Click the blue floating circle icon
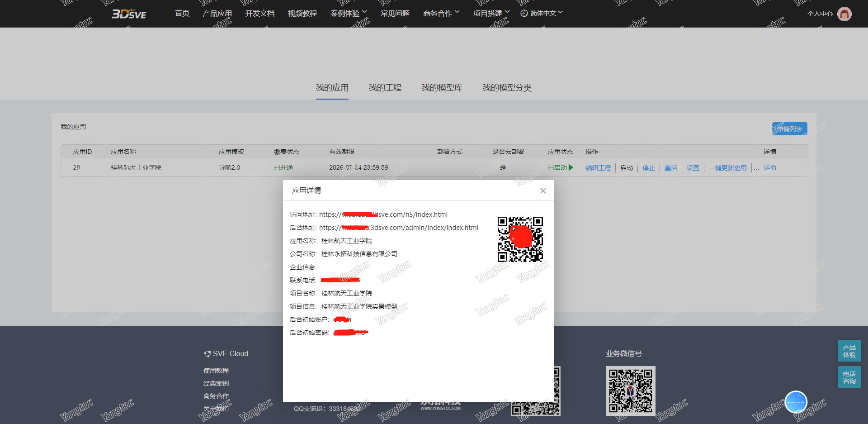Screen dimensions: 868x424 (796, 402)
